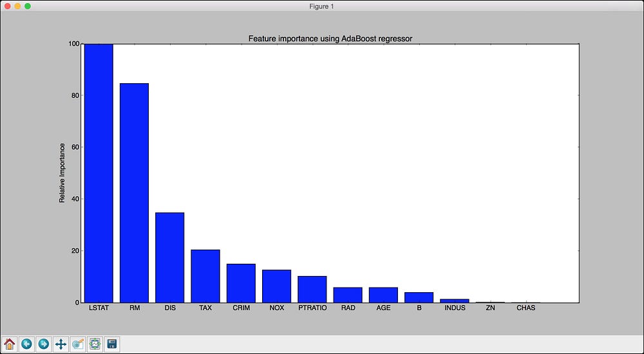Click the 'LSTAT' x-axis label
The height and width of the screenshot is (354, 644).
(99, 308)
